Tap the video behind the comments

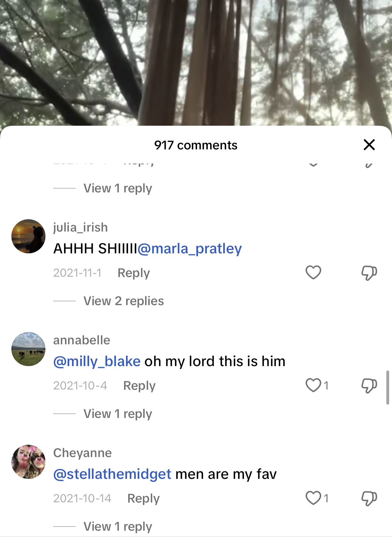(196, 63)
